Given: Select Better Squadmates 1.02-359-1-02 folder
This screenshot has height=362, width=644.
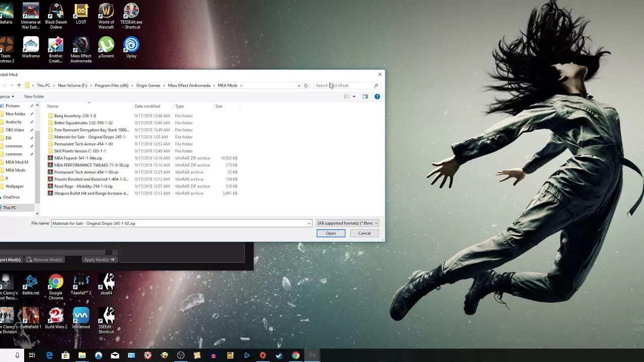Looking at the screenshot, I should point(84,123).
